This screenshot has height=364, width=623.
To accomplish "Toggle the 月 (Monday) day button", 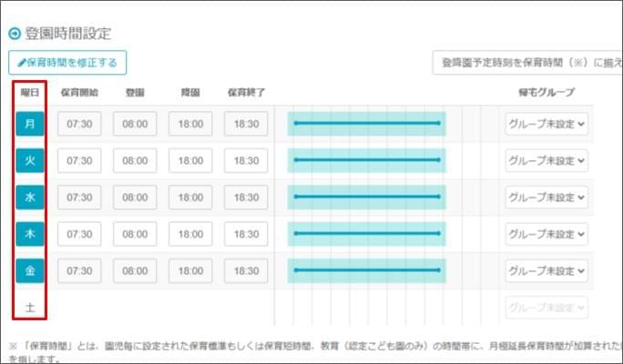I will 29,124.
